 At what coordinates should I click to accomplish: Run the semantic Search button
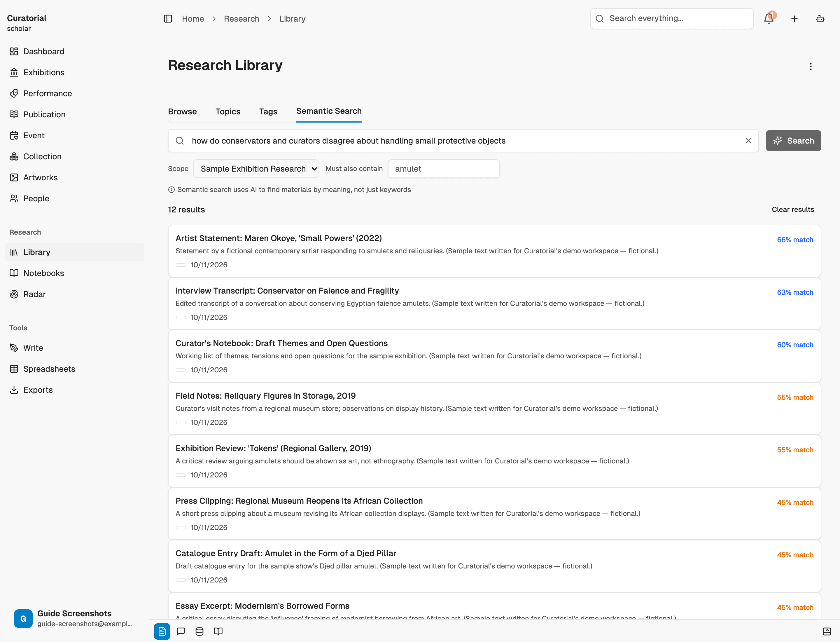coord(793,141)
